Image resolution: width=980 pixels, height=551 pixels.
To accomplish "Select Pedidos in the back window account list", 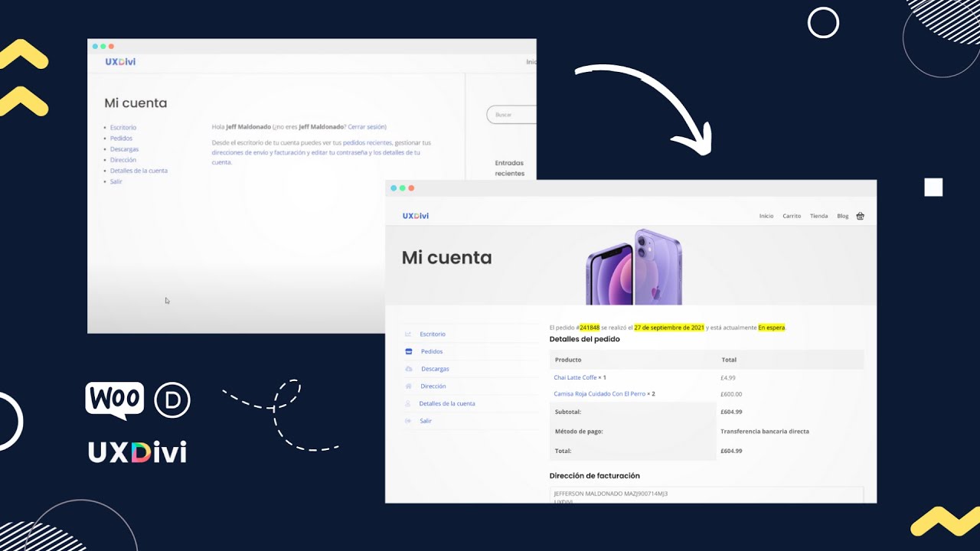I will point(121,139).
